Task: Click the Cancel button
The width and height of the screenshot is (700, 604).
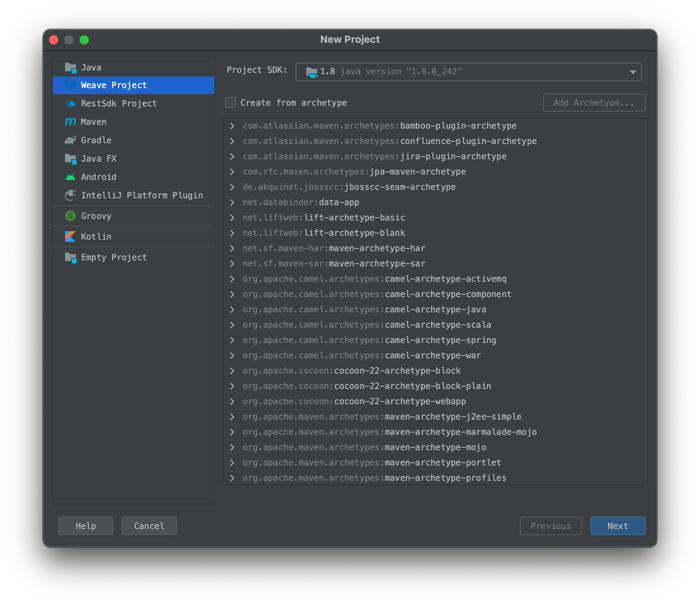Action: (x=149, y=526)
